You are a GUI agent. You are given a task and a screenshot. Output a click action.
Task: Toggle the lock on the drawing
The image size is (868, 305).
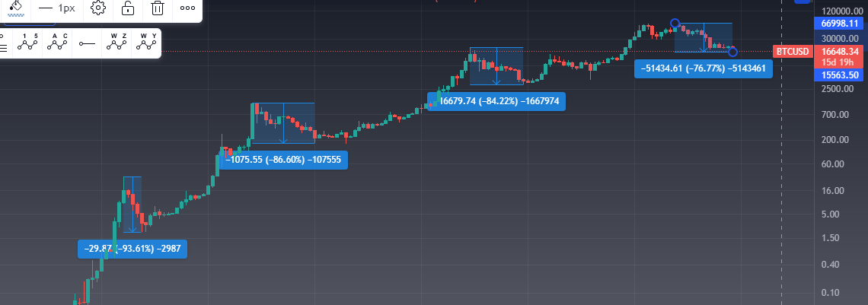tap(128, 9)
